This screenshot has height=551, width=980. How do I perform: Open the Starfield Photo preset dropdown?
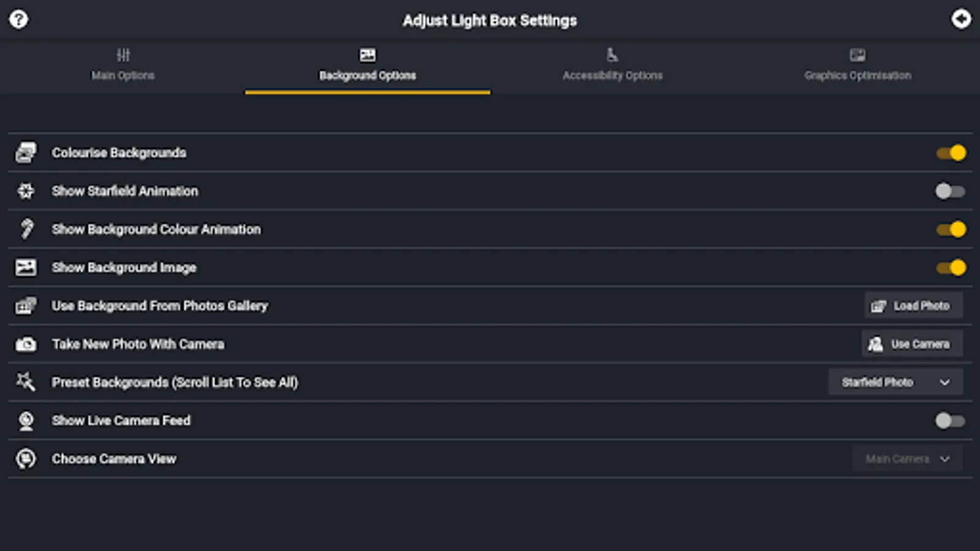point(895,382)
